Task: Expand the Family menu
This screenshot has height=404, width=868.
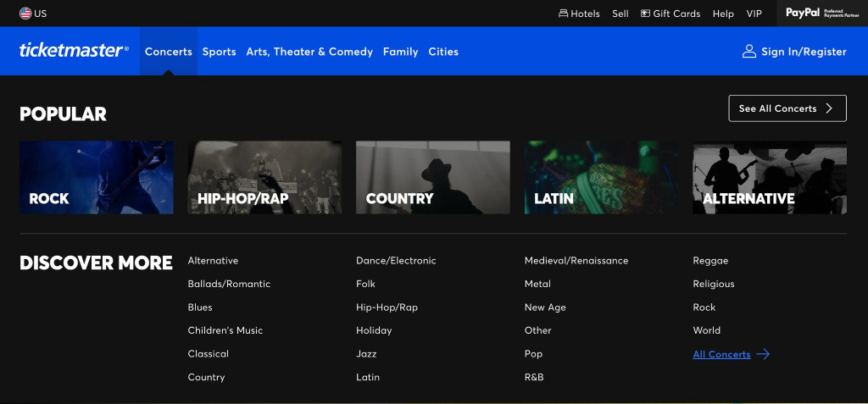Action: pos(400,52)
